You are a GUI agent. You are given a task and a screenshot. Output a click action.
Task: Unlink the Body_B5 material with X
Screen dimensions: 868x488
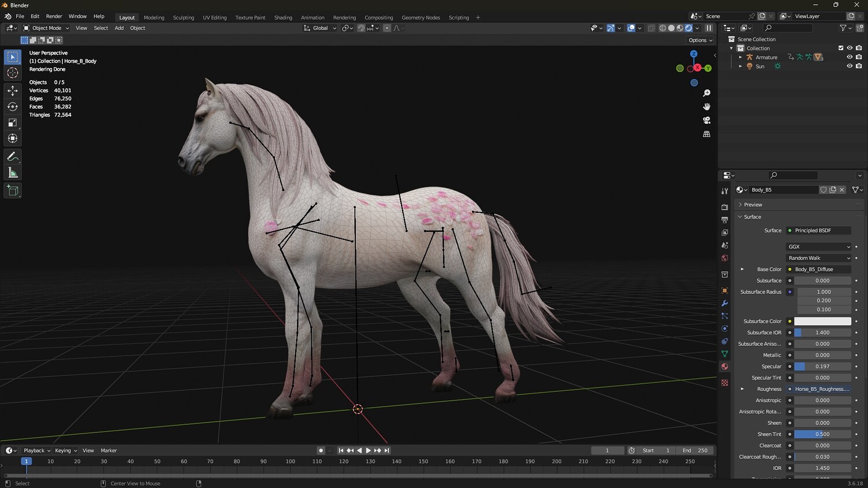(x=842, y=190)
